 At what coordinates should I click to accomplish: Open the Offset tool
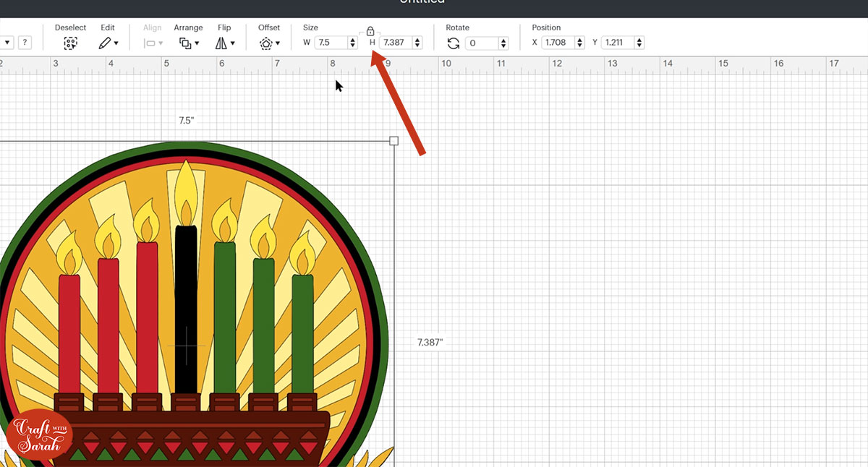pos(269,43)
